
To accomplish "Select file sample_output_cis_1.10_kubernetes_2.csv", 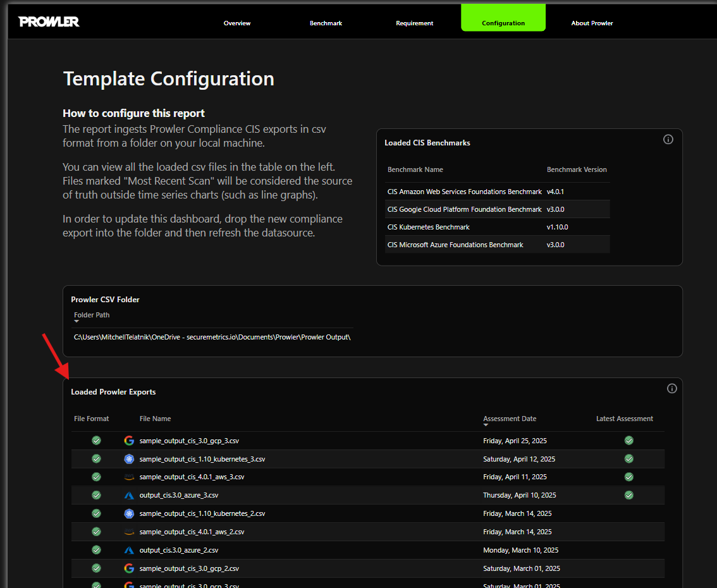I will click(202, 513).
